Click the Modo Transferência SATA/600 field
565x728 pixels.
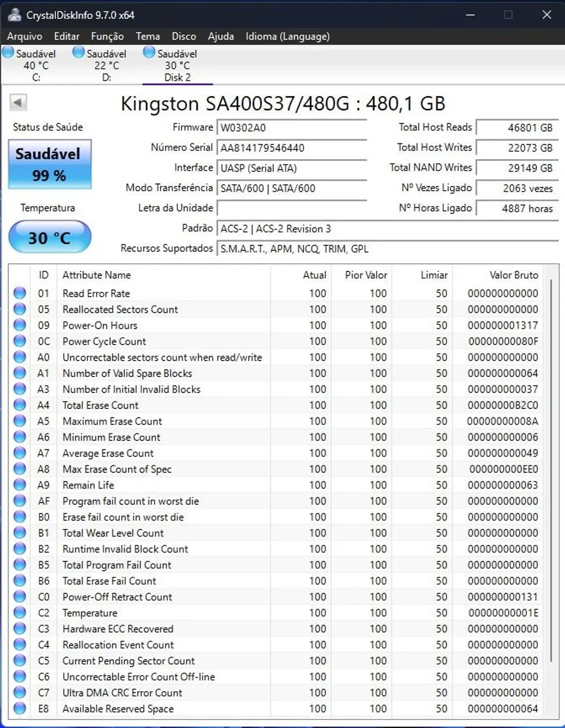pos(291,188)
